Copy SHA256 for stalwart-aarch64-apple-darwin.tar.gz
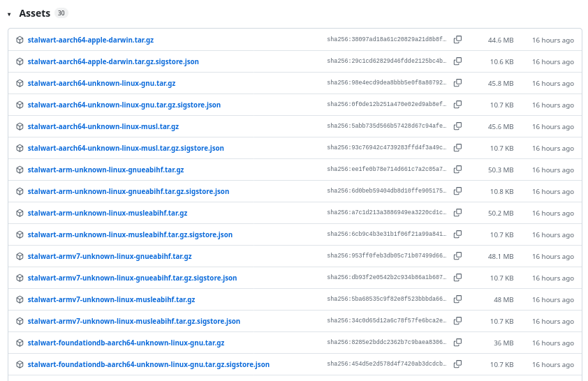This screenshot has width=588, height=381. click(457, 40)
